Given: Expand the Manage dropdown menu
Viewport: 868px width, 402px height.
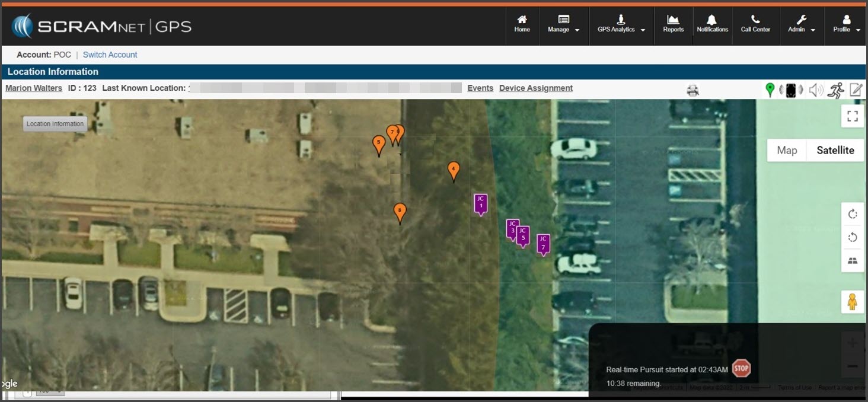Looking at the screenshot, I should tap(563, 24).
